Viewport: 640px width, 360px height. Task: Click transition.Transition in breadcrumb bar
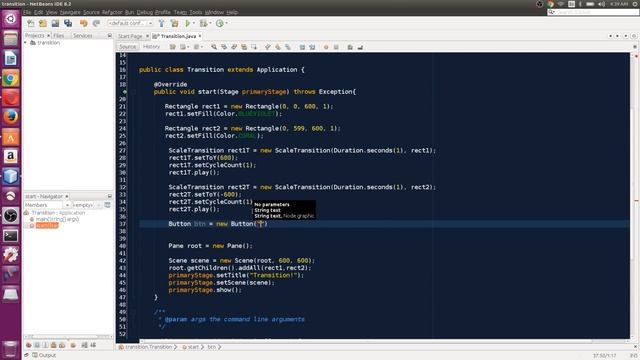click(149, 347)
